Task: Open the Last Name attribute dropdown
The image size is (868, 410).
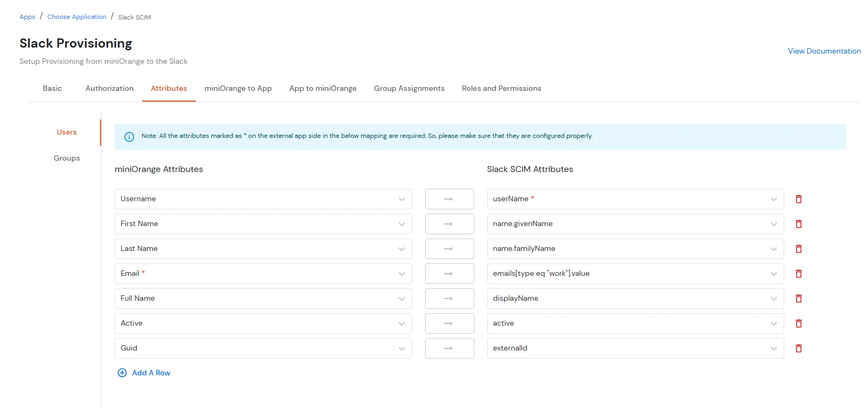Action: point(263,249)
